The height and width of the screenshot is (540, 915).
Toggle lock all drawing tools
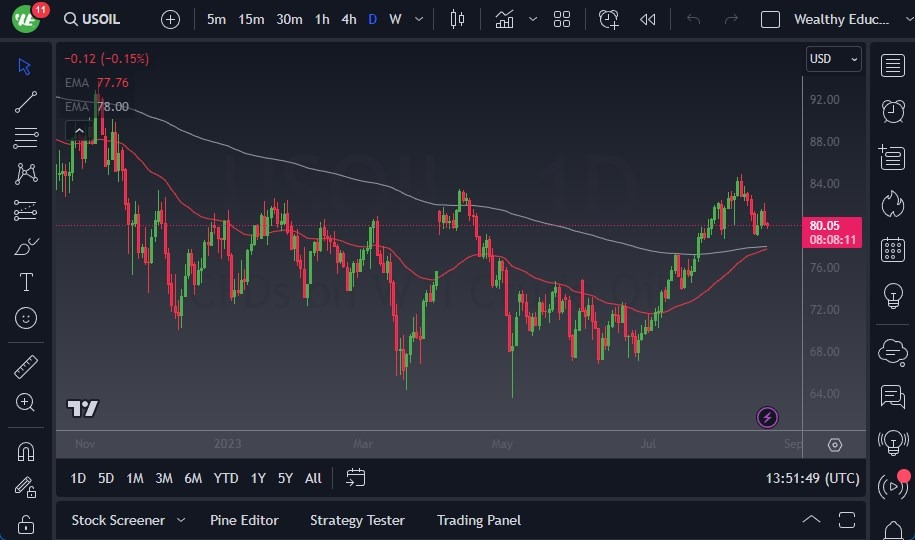[26, 523]
